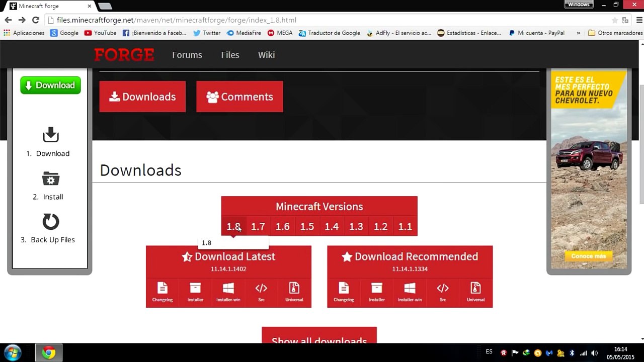
Task: Click Show all downloads button
Action: pos(319,336)
